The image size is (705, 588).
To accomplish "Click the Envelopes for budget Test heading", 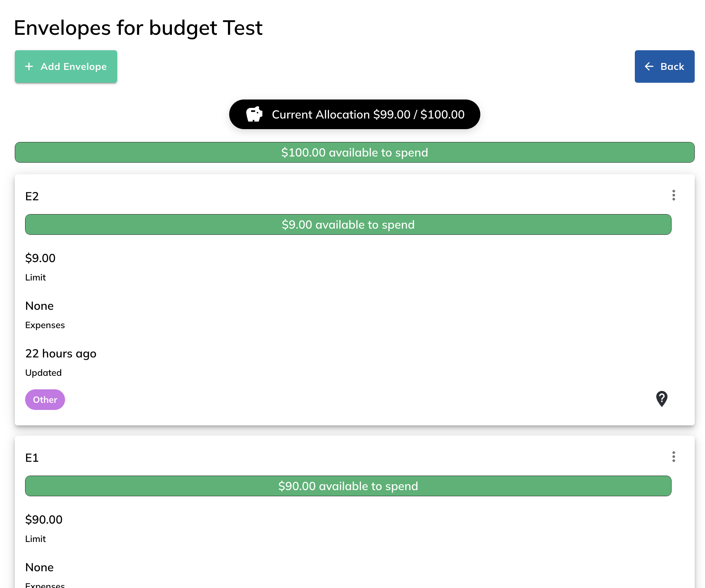I will tap(138, 28).
